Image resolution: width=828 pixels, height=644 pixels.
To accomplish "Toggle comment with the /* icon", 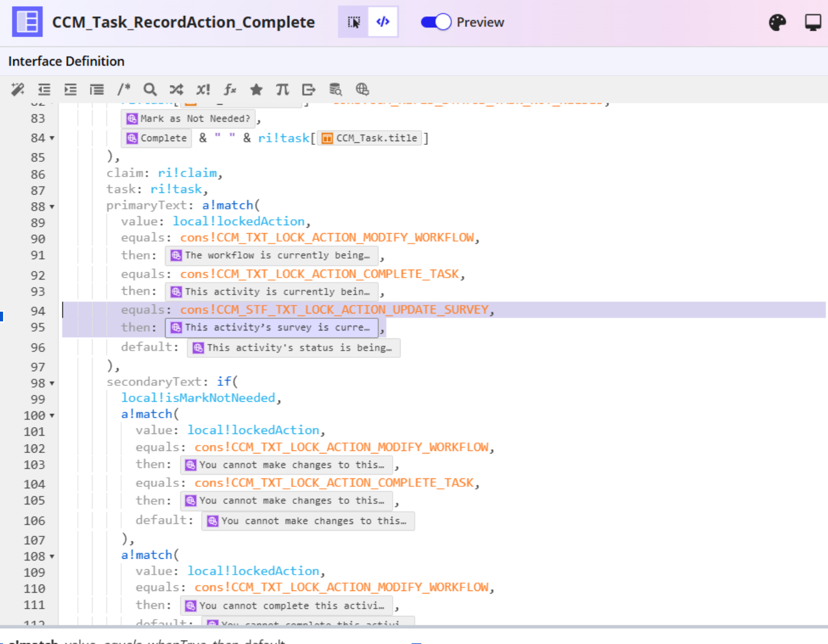I will pyautogui.click(x=124, y=89).
